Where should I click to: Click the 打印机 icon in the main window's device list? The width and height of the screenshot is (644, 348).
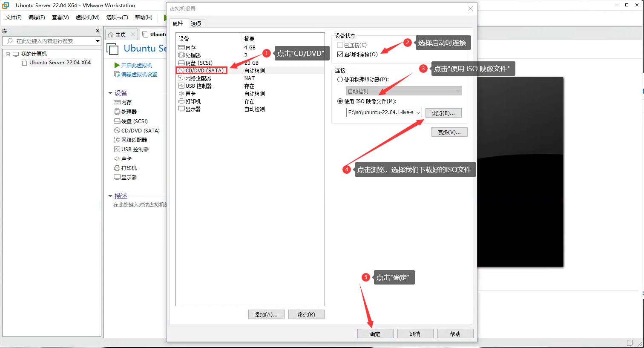click(x=117, y=168)
